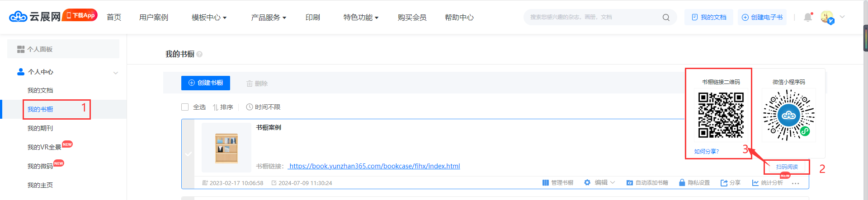This screenshot has width=868, height=200.
Task: Open the 如何分享? help link
Action: [x=706, y=151]
